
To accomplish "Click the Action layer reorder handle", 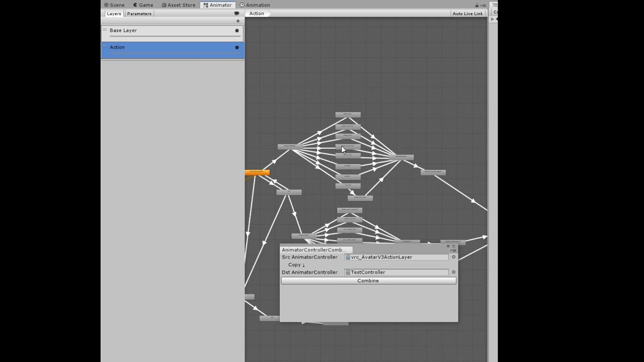I will (x=105, y=46).
